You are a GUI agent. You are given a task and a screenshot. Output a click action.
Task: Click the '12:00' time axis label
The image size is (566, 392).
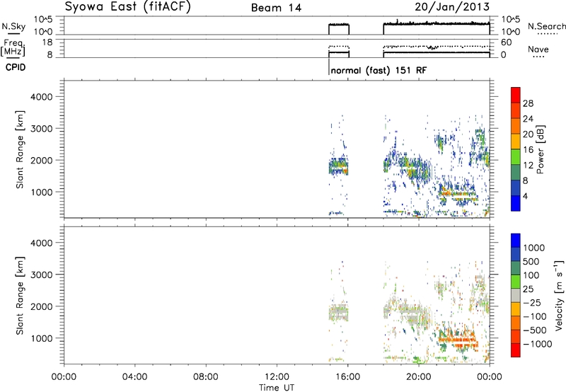click(x=277, y=377)
